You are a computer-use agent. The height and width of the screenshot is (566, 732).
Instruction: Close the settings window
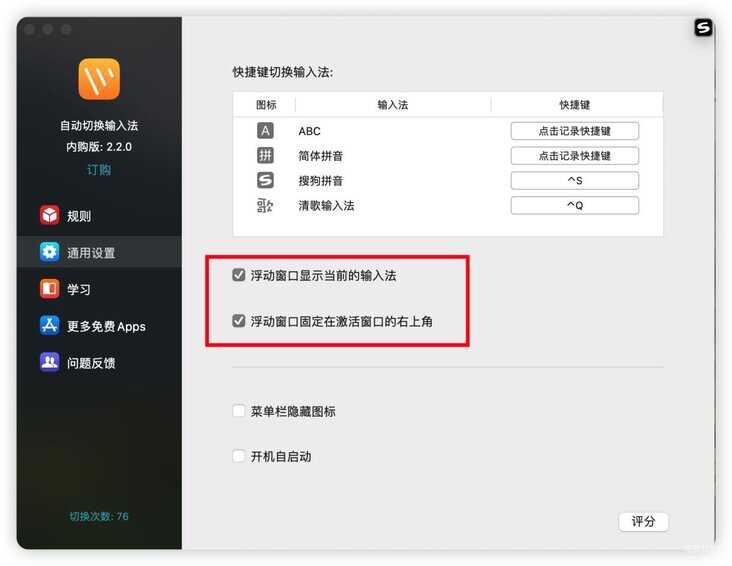[29, 29]
